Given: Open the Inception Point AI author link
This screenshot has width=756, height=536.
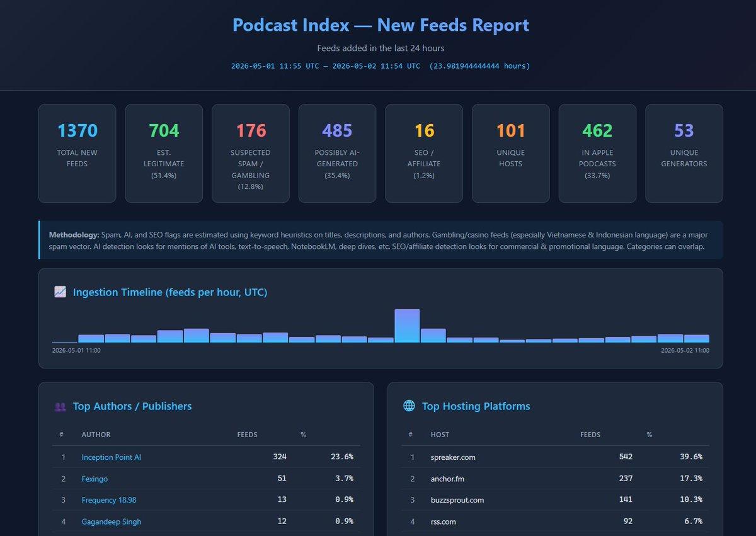Looking at the screenshot, I should tap(112, 457).
